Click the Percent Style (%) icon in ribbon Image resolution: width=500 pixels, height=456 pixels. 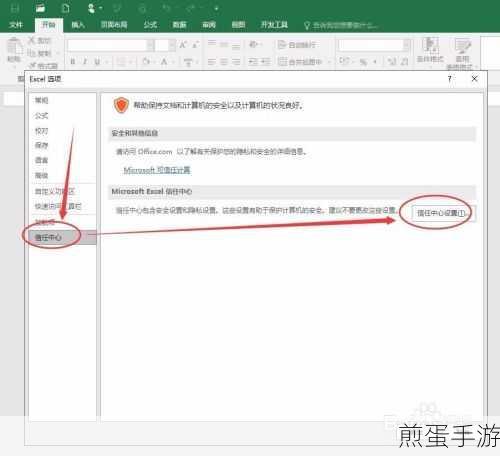[363, 62]
